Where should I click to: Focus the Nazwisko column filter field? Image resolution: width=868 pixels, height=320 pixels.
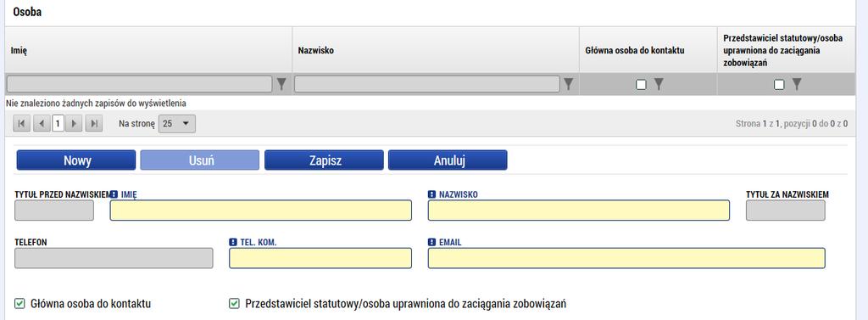coord(427,84)
